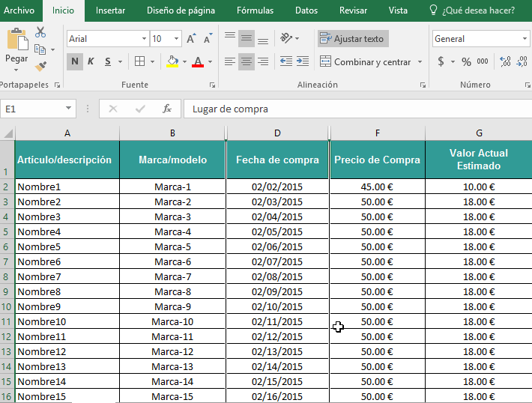The width and height of the screenshot is (532, 403).
Task: Toggle center horizontal alignment
Action: tap(247, 61)
